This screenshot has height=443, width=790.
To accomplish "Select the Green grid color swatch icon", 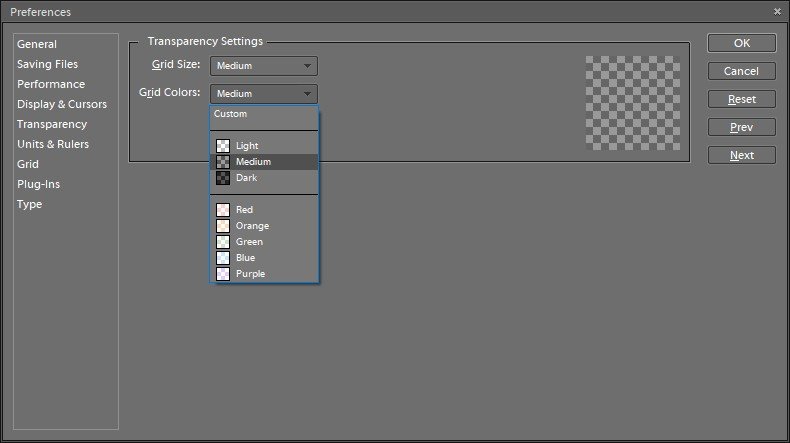I will [x=223, y=242].
